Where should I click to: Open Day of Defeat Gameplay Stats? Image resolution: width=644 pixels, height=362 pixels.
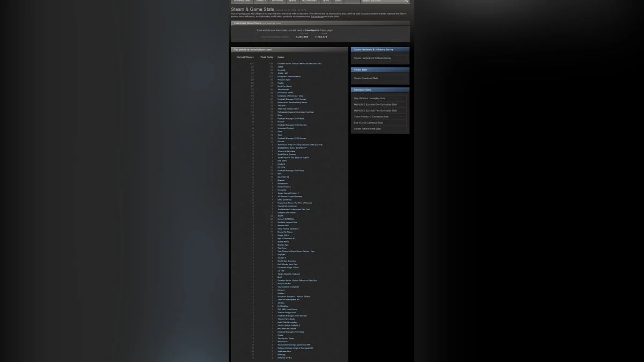pyautogui.click(x=370, y=98)
